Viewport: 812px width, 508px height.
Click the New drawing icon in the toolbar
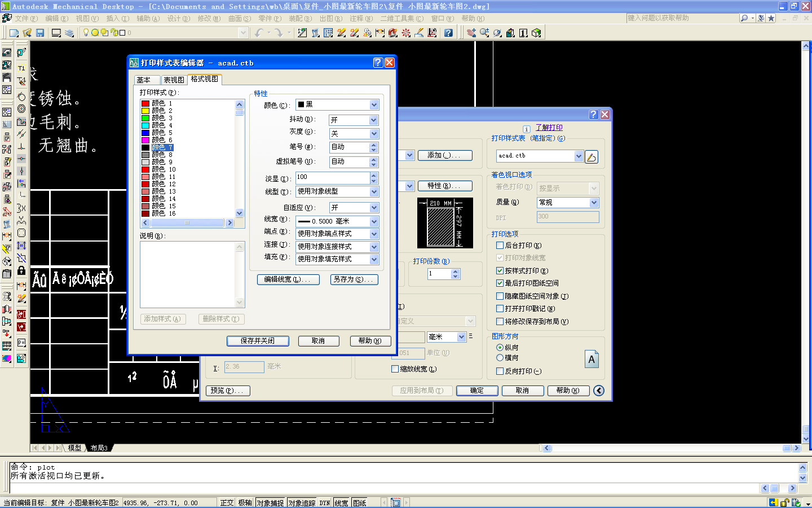[14, 33]
